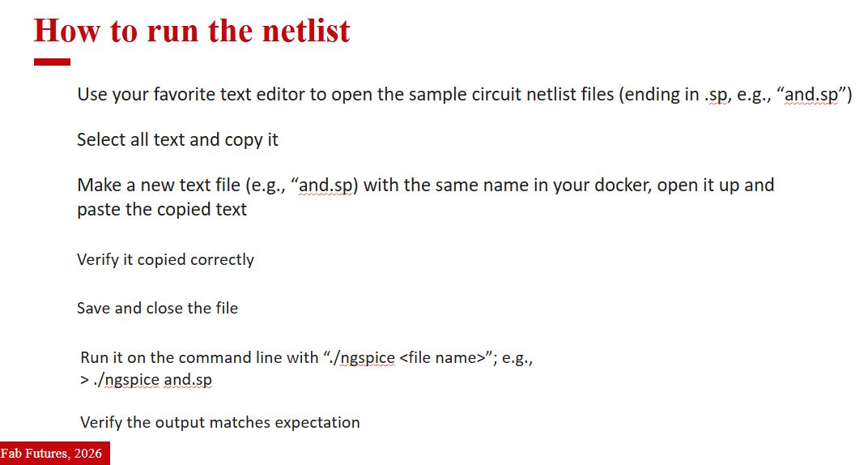Click the line "Select all text and copy it"
868x465 pixels.
(x=177, y=139)
